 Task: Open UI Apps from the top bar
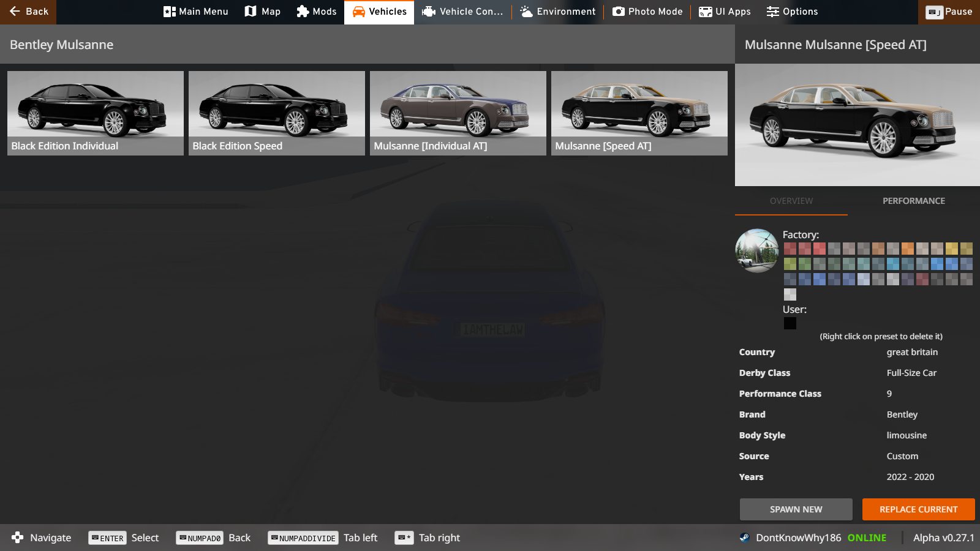(x=725, y=12)
